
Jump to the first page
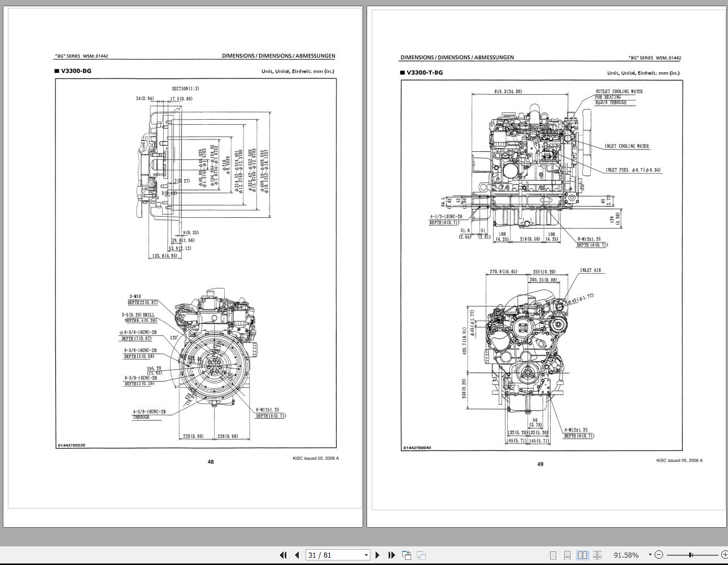tap(284, 555)
